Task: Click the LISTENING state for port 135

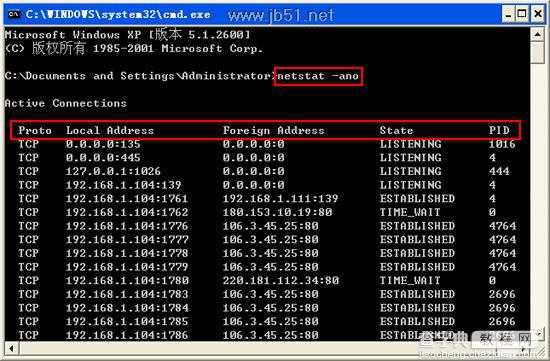Action: tap(410, 144)
